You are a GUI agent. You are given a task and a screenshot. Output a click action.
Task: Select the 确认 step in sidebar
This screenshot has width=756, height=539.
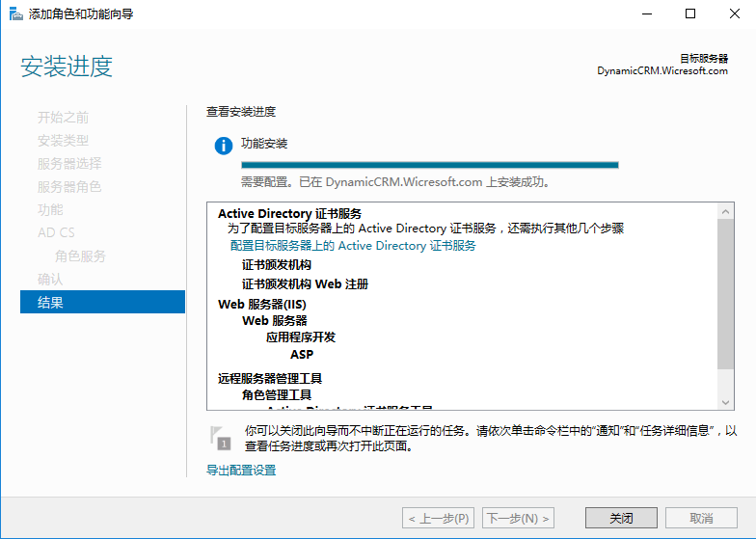[x=50, y=280]
